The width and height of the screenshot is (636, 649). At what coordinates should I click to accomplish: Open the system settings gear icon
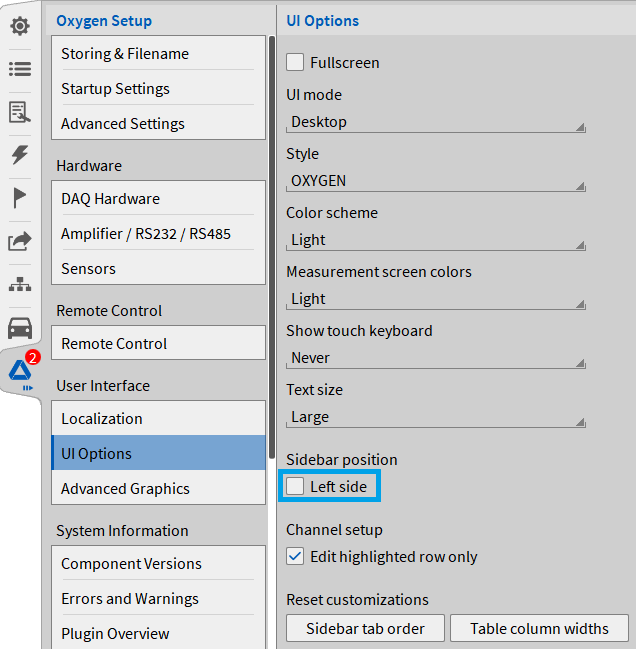pyautogui.click(x=20, y=26)
